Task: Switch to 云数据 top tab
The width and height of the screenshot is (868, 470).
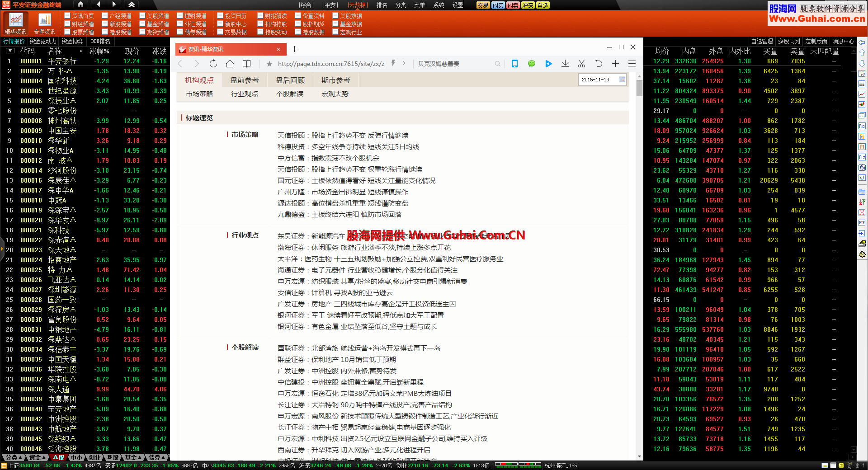Action: pos(357,5)
